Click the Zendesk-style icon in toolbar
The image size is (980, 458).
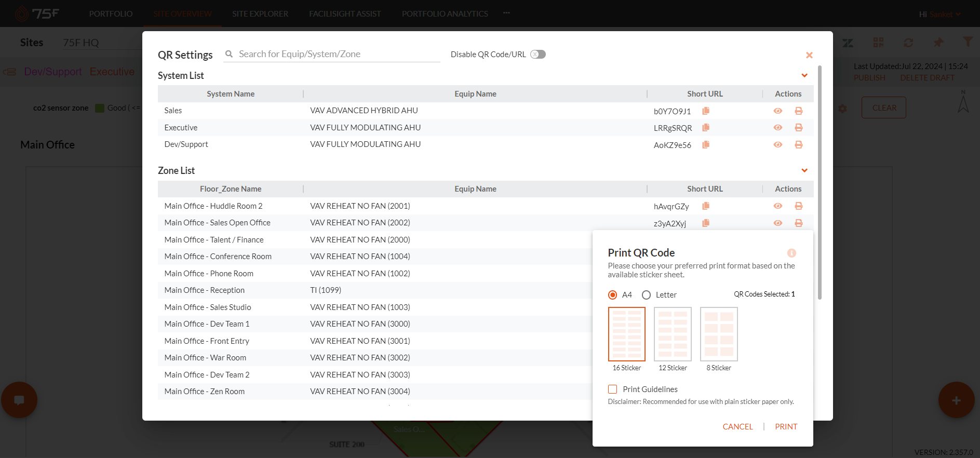pyautogui.click(x=848, y=43)
